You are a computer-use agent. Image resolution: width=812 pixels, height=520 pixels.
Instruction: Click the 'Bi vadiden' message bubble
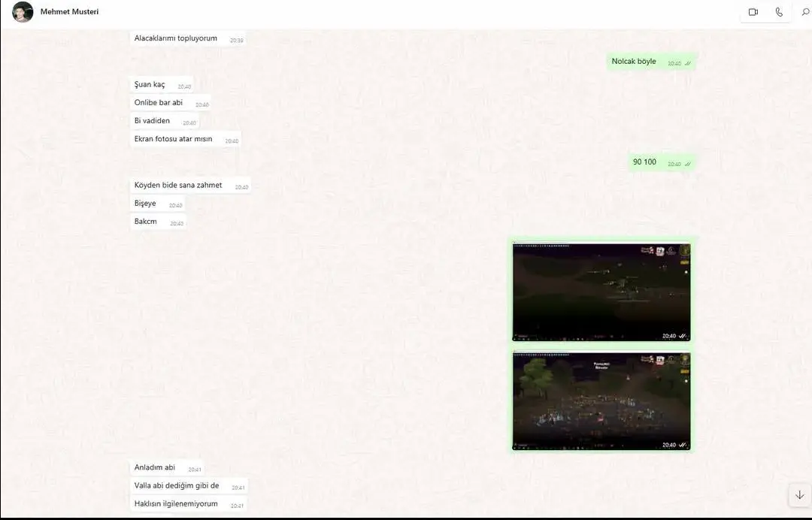(164, 121)
